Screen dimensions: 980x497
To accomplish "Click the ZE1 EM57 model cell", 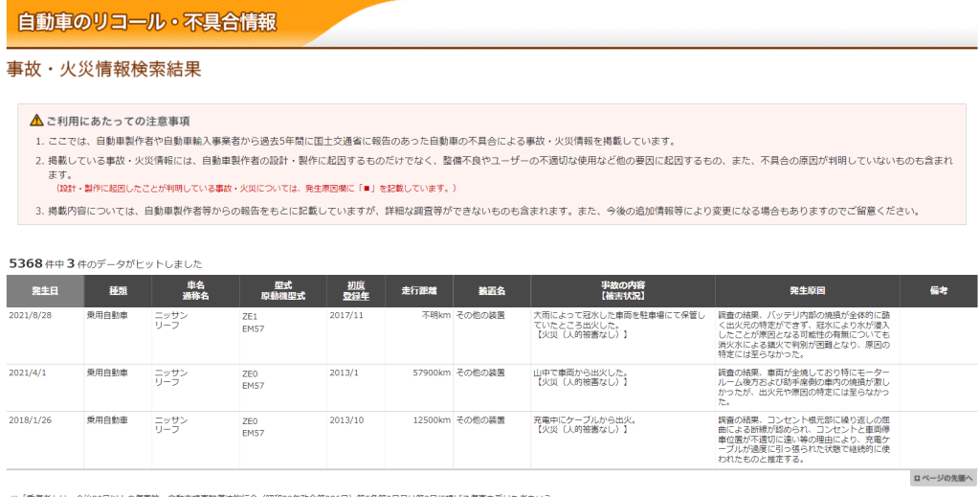I will 253,321.
